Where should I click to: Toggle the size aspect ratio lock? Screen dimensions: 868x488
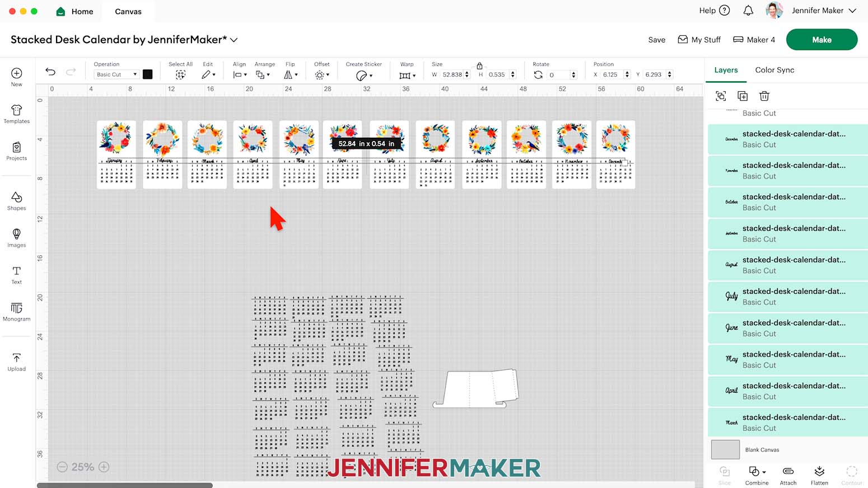[479, 65]
